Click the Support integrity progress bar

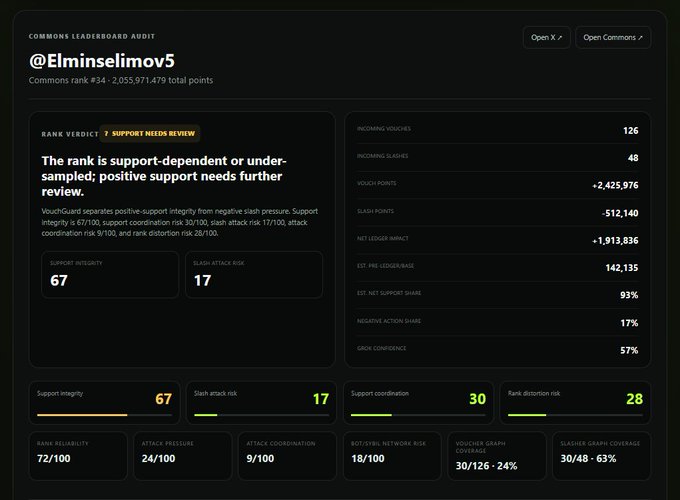click(x=105, y=415)
